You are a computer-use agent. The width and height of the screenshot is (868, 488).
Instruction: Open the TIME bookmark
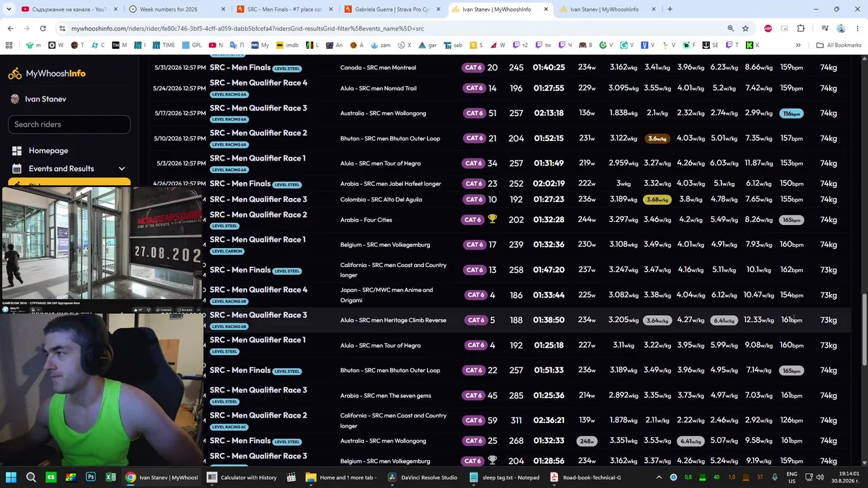(163, 45)
